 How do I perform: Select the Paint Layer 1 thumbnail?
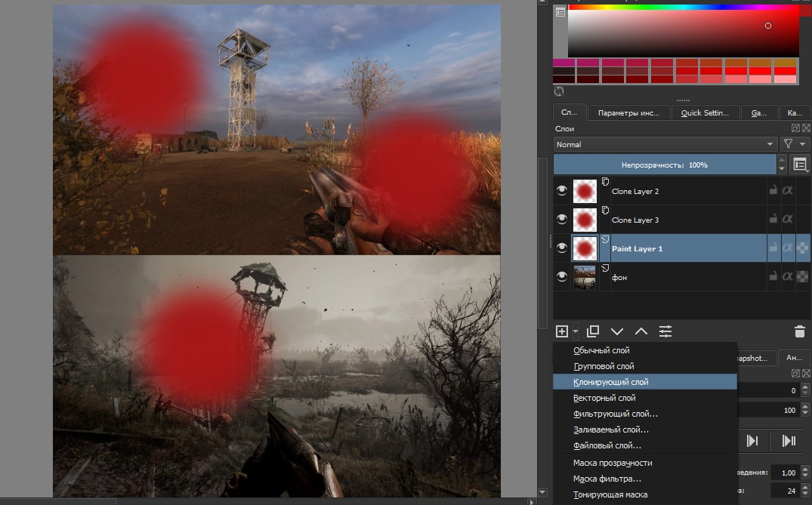coord(585,248)
